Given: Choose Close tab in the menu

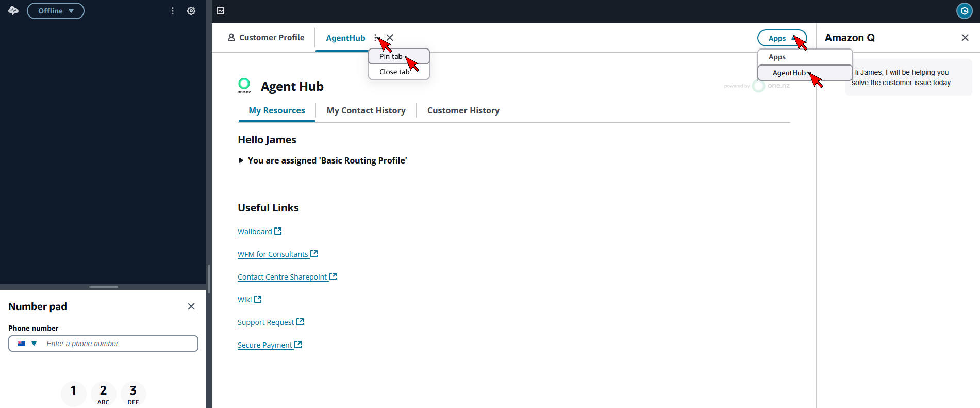Looking at the screenshot, I should 394,72.
